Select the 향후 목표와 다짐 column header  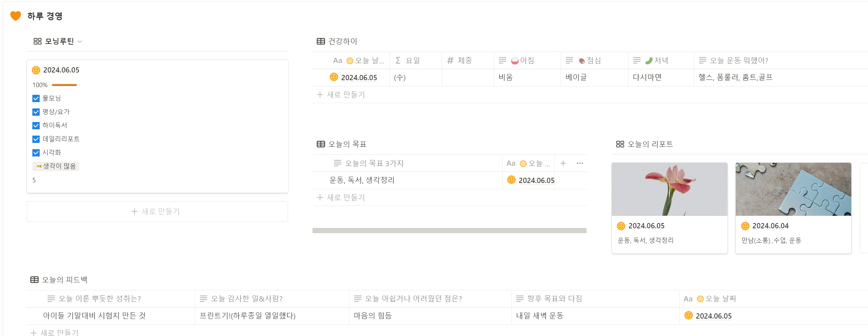click(595, 299)
